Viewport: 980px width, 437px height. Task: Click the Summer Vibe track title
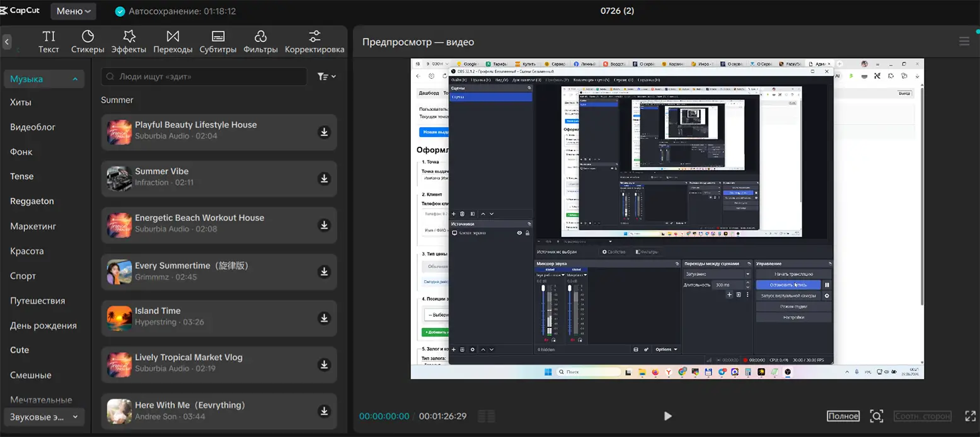pyautogui.click(x=162, y=171)
